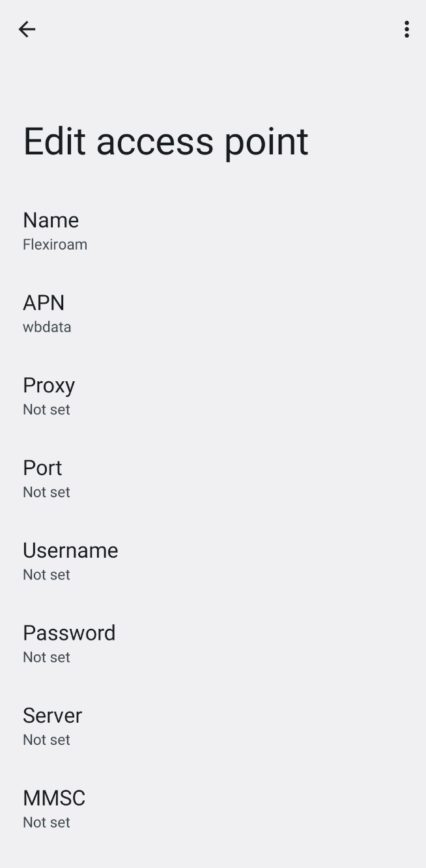Click the 'Edit access point' heading

tap(165, 141)
